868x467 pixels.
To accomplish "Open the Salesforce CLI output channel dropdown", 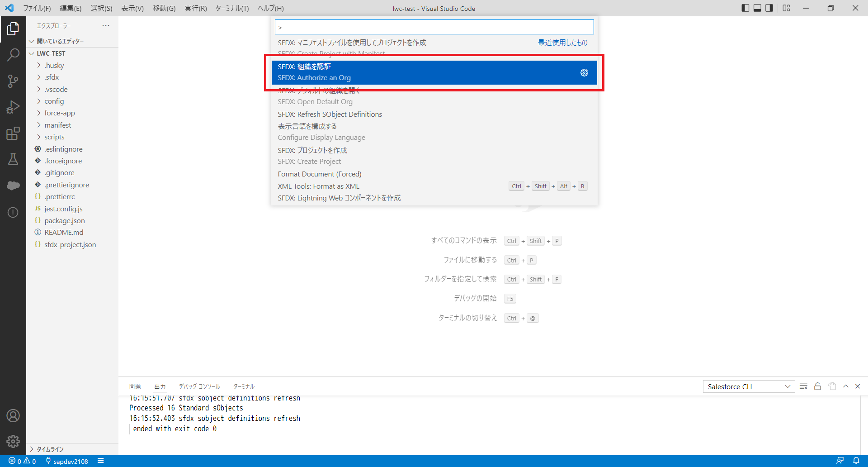I will pos(749,386).
